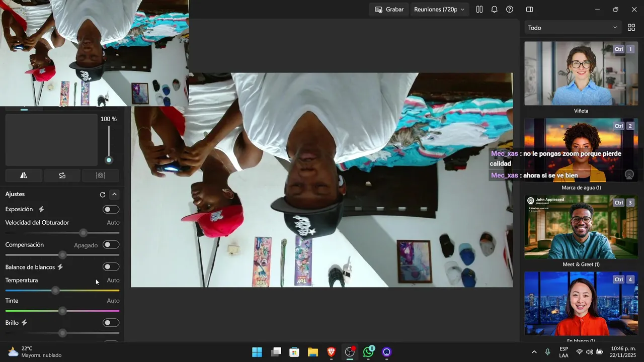
Task: Open the clock showing 10:46 p. m.
Action: (623, 352)
